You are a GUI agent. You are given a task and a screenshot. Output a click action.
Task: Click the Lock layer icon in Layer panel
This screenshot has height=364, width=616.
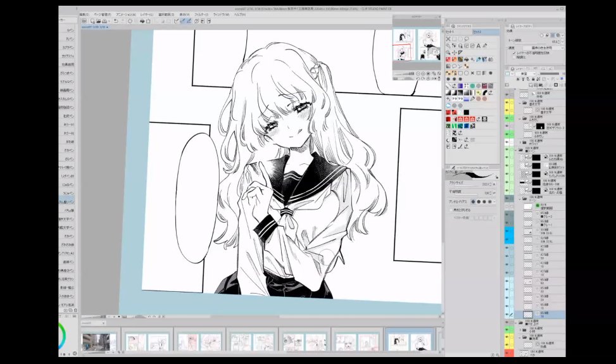[x=532, y=79]
